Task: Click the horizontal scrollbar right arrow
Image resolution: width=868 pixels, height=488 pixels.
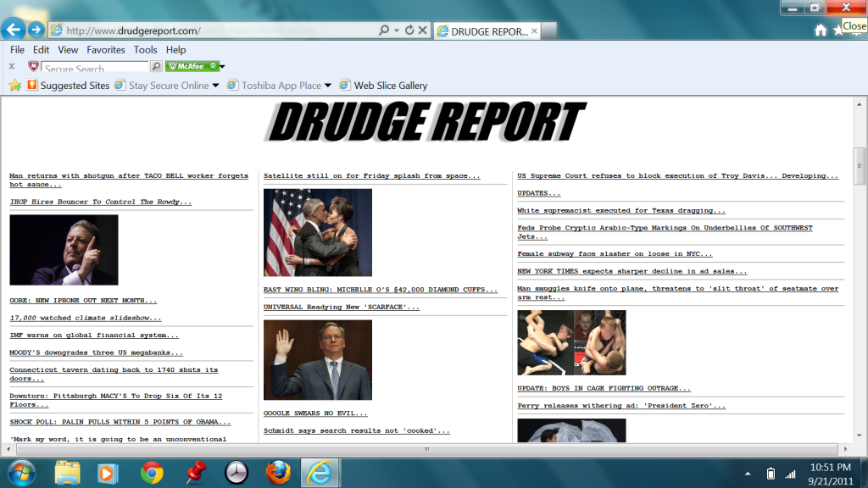Action: coord(845,449)
